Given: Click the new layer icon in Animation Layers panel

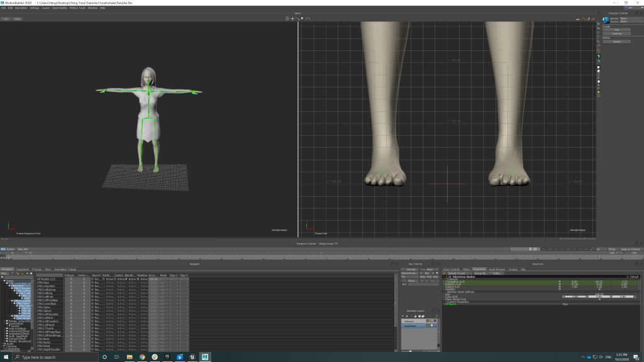Looking at the screenshot, I should (403, 316).
